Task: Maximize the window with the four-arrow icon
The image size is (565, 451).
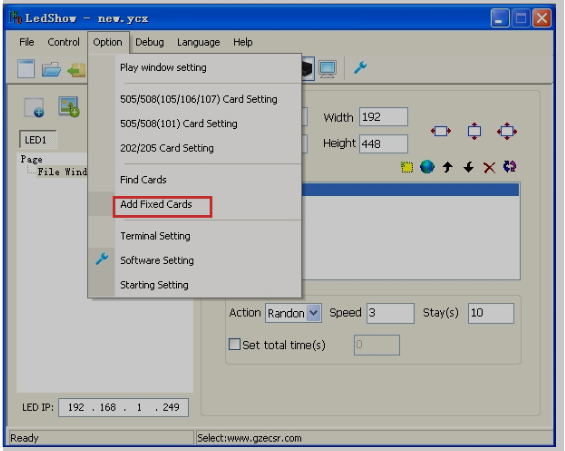Action: [x=507, y=131]
